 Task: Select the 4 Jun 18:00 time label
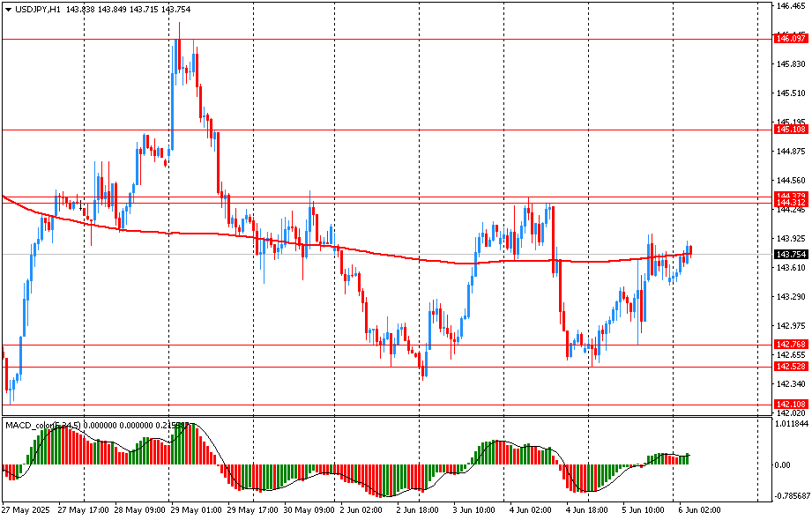(x=588, y=510)
